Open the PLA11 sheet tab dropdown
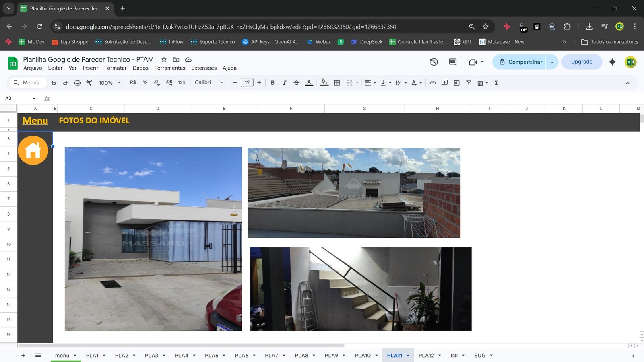 point(408,355)
